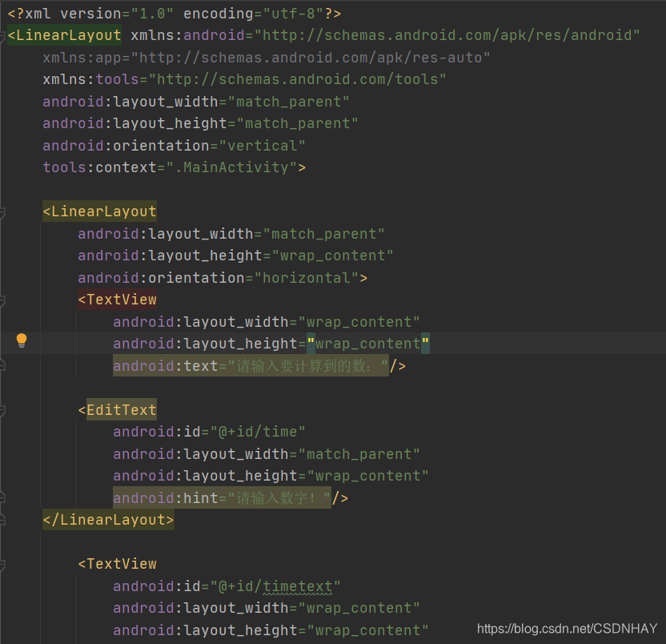
Task: Click android:orientation="vertical" attribute
Action: click(174, 145)
